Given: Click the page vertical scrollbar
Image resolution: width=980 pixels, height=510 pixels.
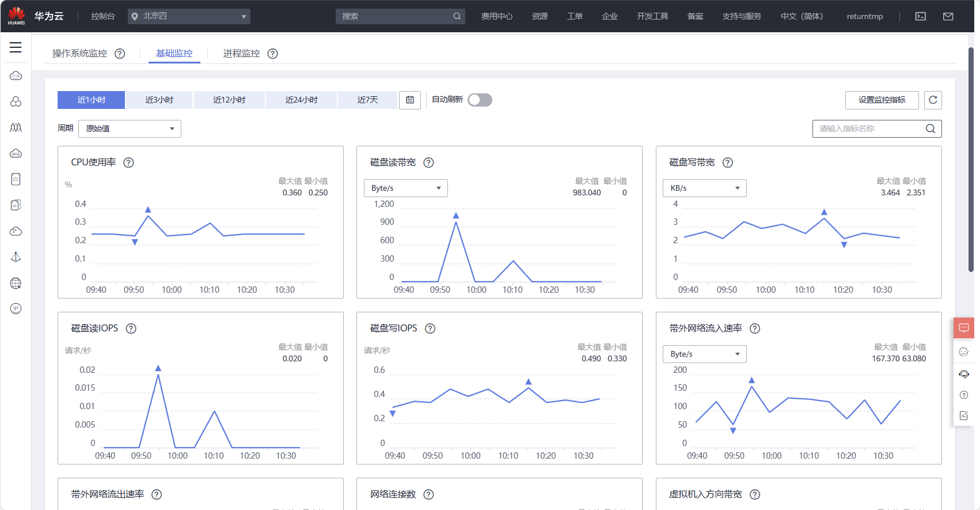Looking at the screenshot, I should pos(971,158).
